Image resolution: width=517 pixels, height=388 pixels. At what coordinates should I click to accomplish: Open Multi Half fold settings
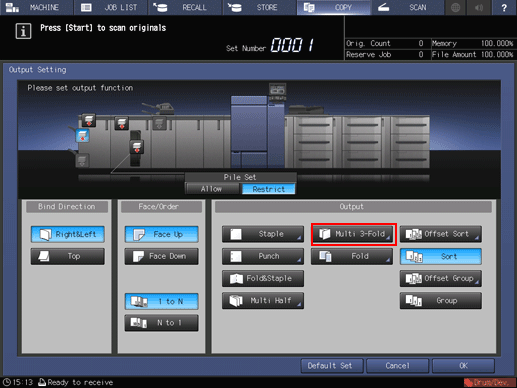(263, 301)
